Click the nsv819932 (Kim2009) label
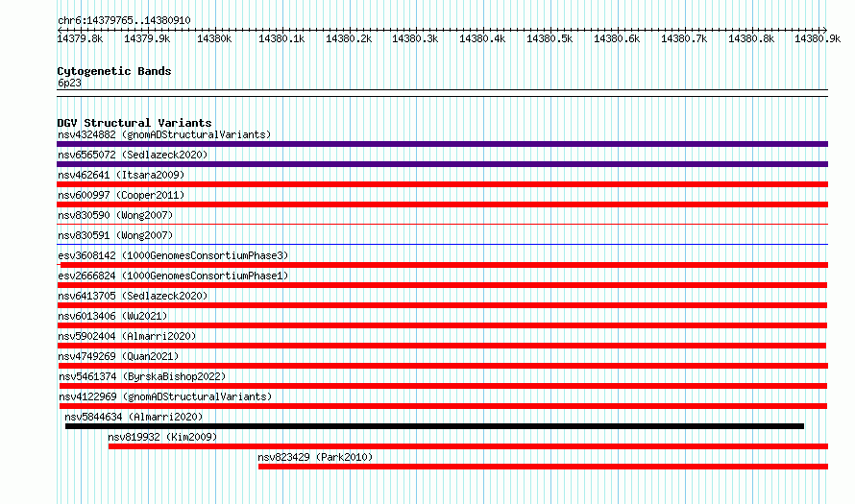 click(162, 437)
